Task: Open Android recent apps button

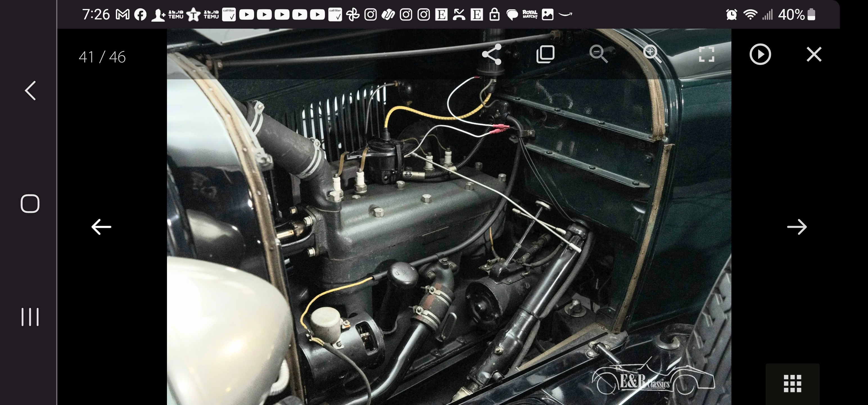Action: pos(30,317)
